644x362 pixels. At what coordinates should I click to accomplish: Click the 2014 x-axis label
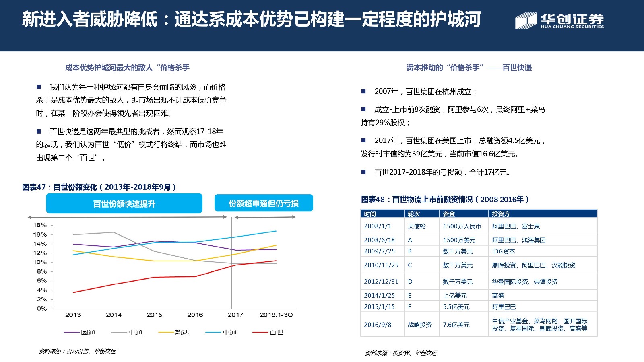coord(114,315)
